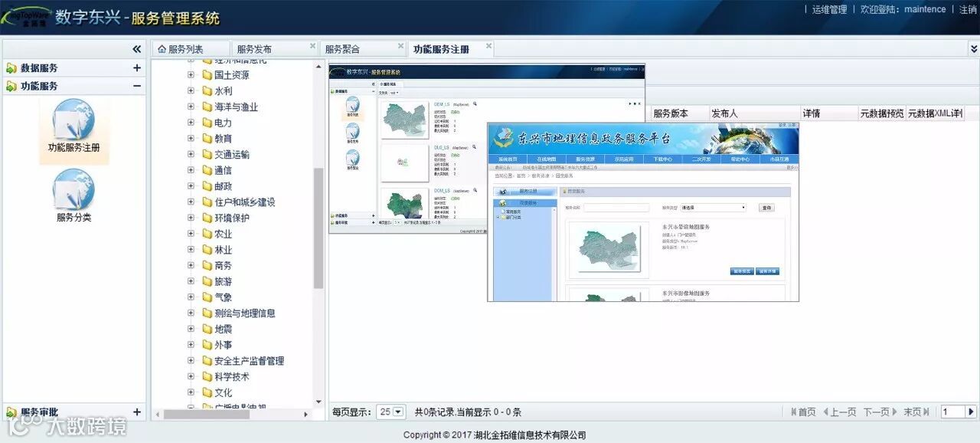Click the 旅游 folder icon

(x=207, y=281)
